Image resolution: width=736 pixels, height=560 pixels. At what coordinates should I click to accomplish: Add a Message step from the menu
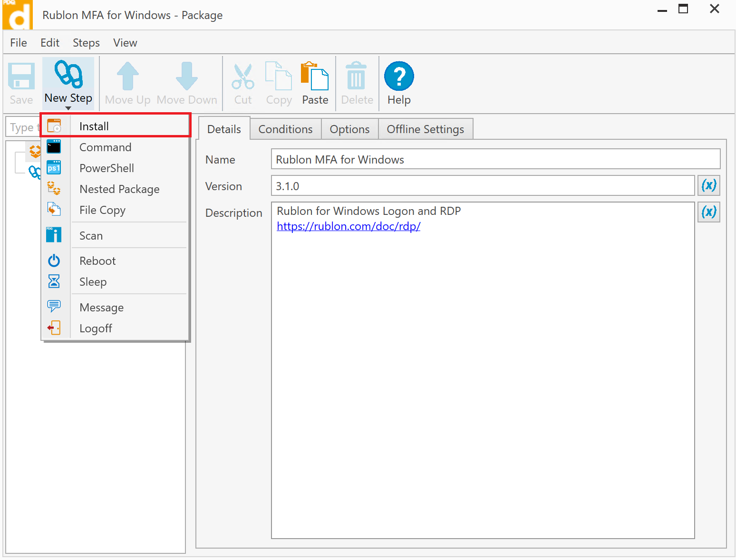click(x=101, y=308)
